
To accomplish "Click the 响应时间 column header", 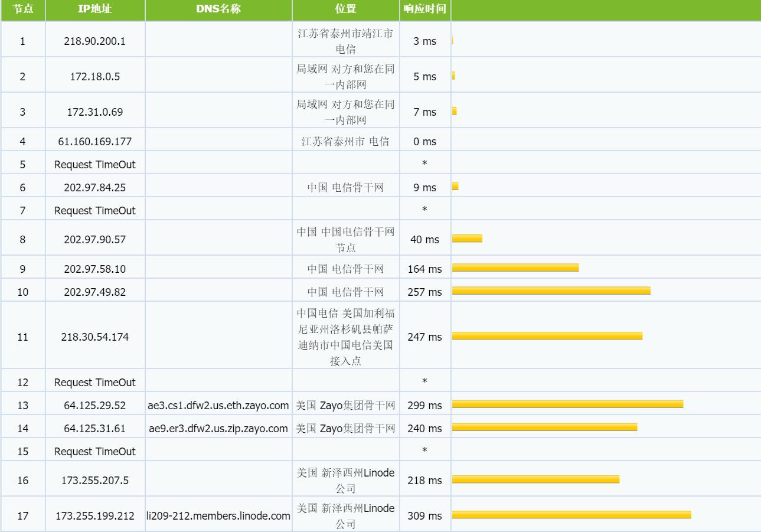I will 425,9.
